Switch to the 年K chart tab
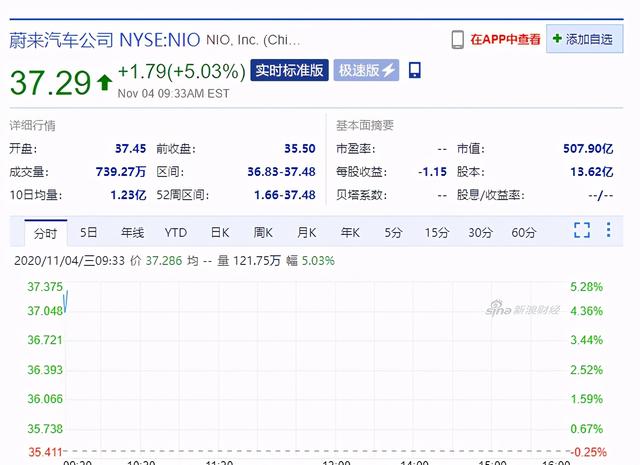Image resolution: width=640 pixels, height=465 pixels. 350,233
